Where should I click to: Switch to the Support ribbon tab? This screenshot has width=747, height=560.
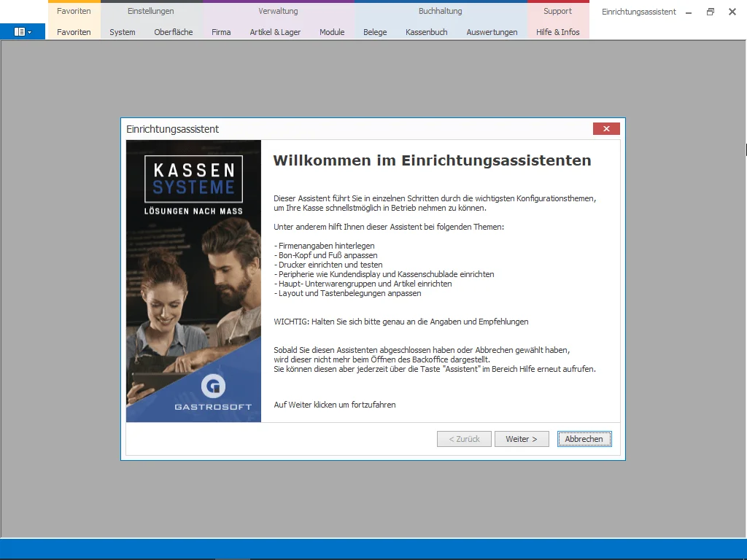click(x=558, y=11)
